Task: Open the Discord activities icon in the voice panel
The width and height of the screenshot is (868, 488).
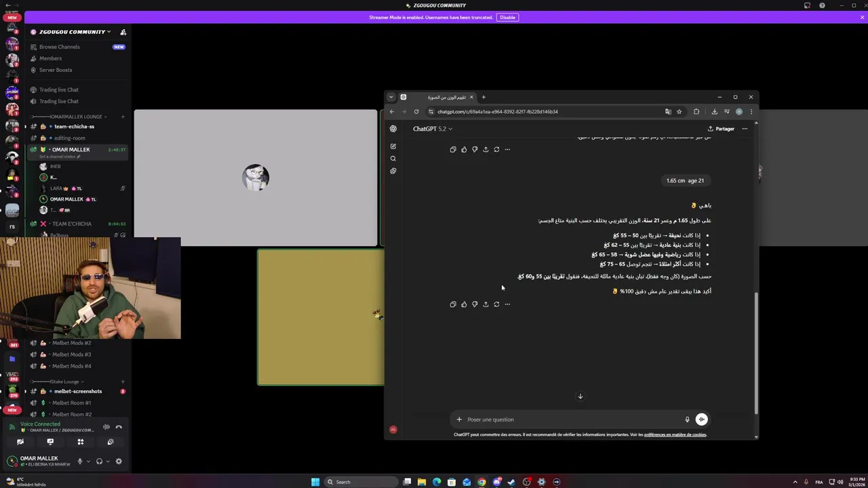Action: 80,442
